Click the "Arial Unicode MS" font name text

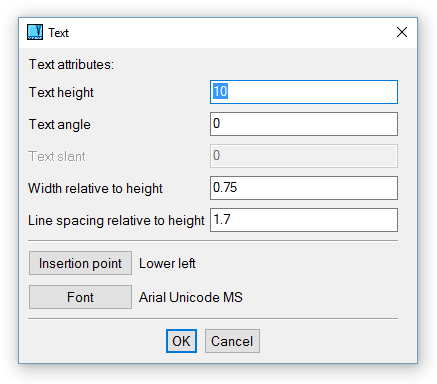click(191, 297)
